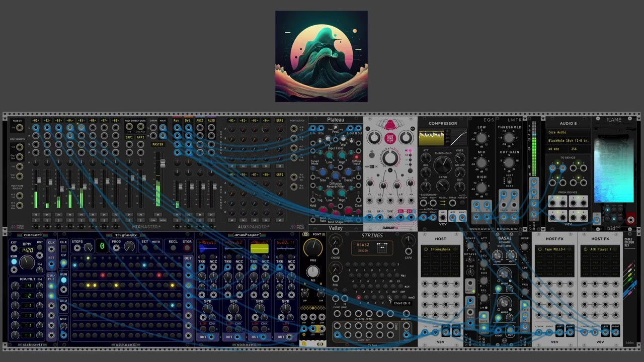644x362 pixels.
Task: Click the Plateau Decay knob
Action: tap(348, 172)
